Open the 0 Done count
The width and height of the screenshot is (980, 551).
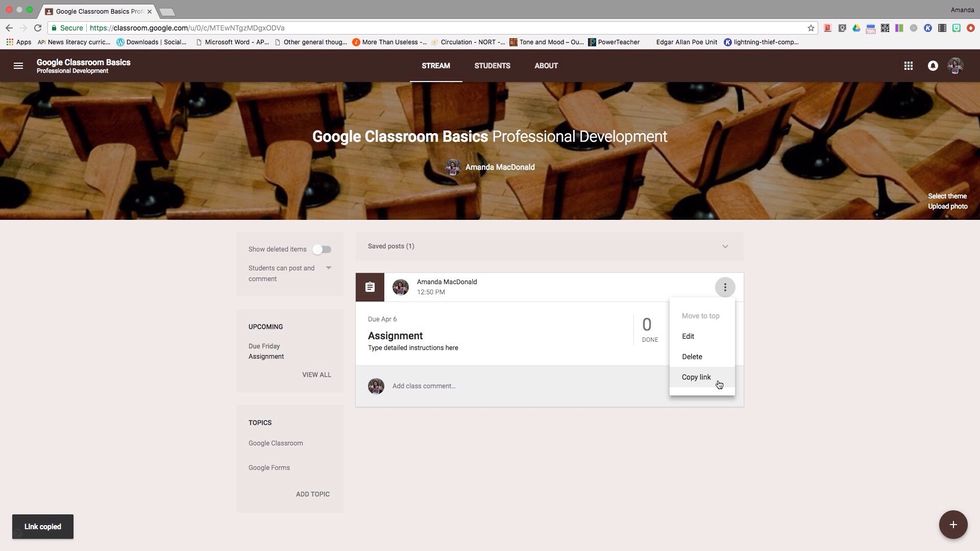click(x=649, y=330)
